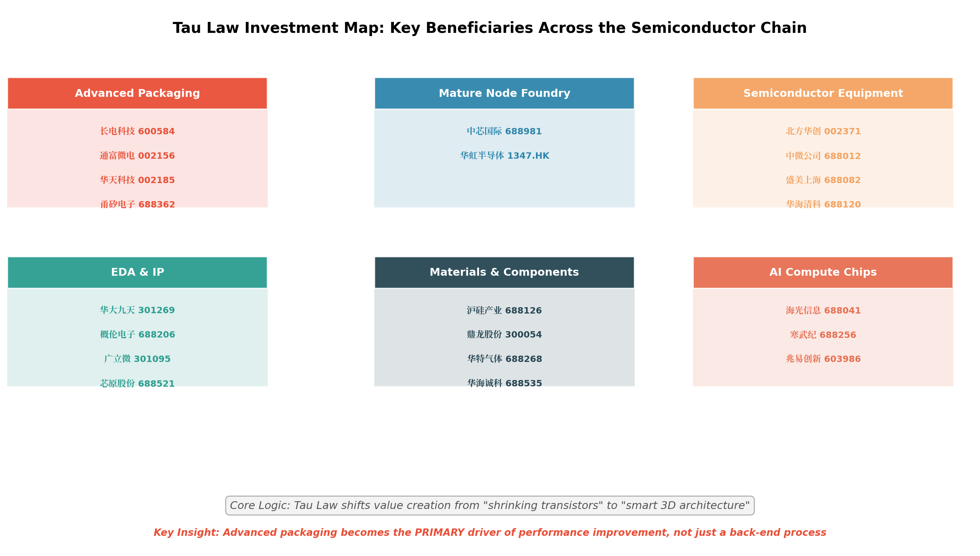Select 寒武纪 688256 entry
The image size is (980, 556).
823,335
